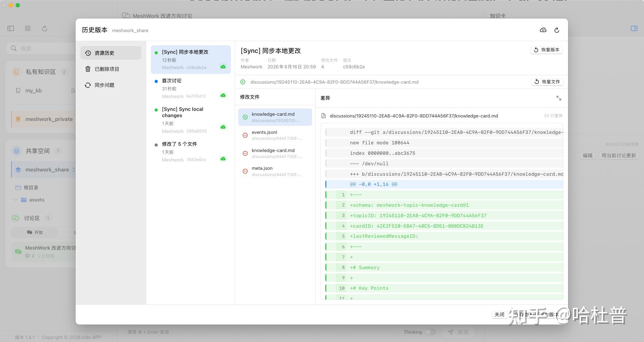Viewport: 644px width, 342px height.
Task: Select commit 首次讨论
Action: (191, 88)
